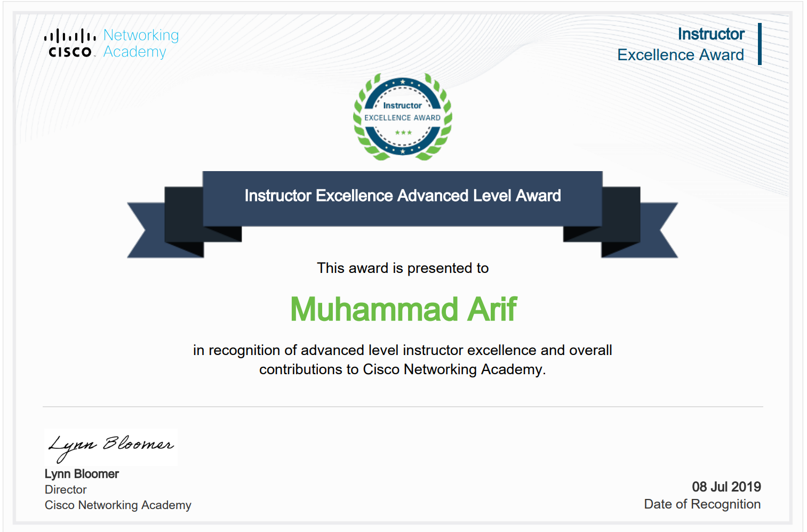Image resolution: width=807 pixels, height=532 pixels.
Task: Click 'contributions to Cisco Networking Academy.' line
Action: pyautogui.click(x=403, y=369)
